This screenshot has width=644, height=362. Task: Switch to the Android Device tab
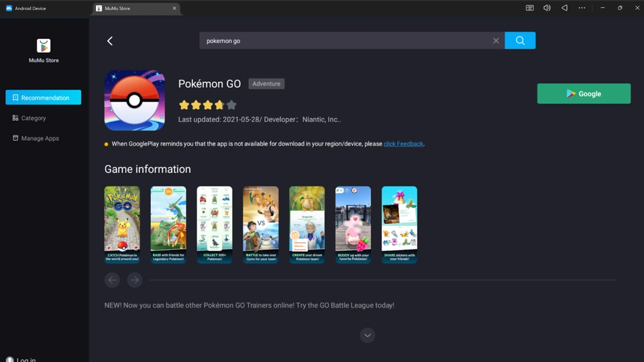(25, 8)
